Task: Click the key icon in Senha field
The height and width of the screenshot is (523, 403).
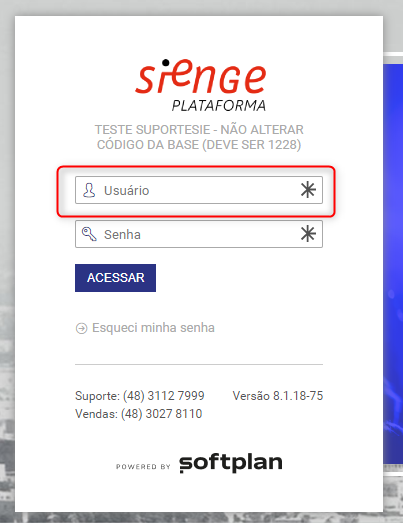Action: [89, 234]
